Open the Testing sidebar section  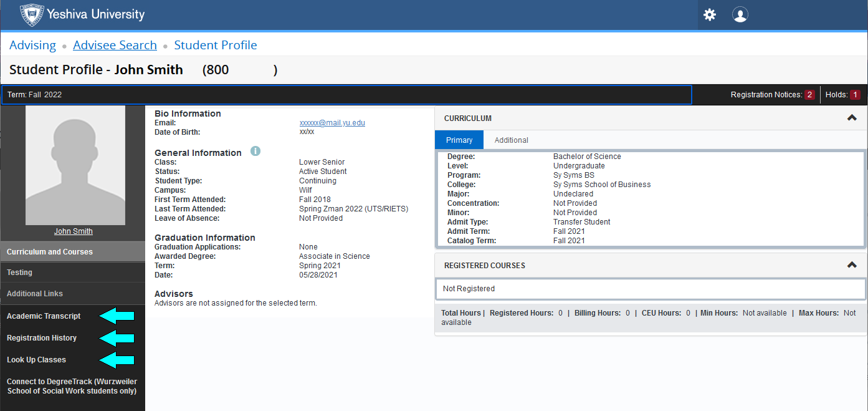[19, 273]
